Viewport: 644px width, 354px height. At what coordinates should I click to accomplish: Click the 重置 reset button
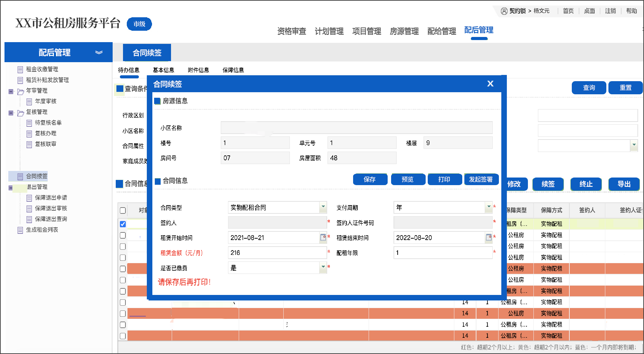(x=626, y=88)
